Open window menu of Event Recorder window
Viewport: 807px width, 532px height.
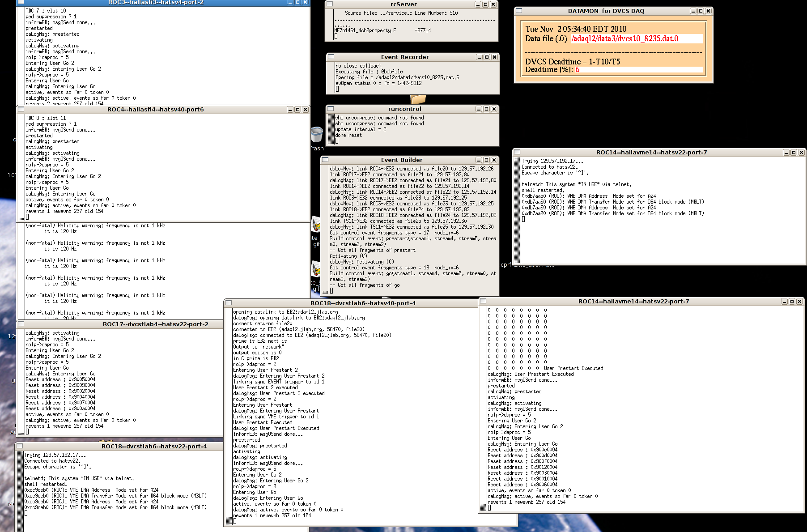[331, 57]
